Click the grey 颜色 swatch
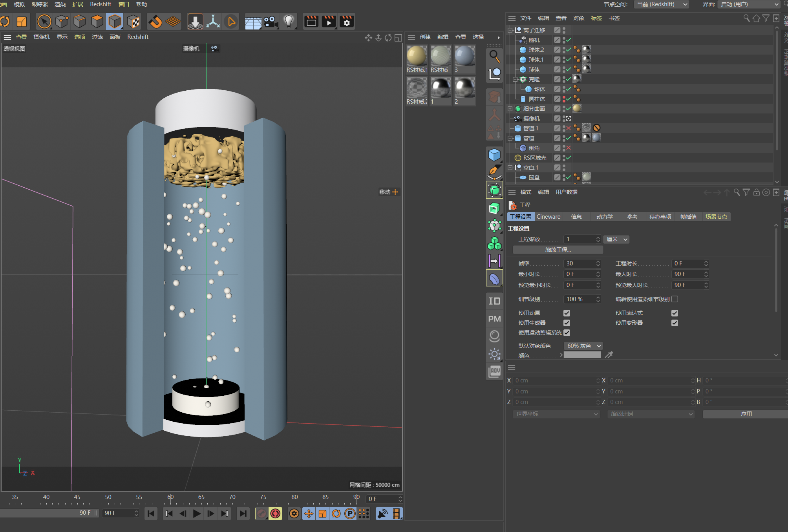The height and width of the screenshot is (532, 788). pos(582,355)
